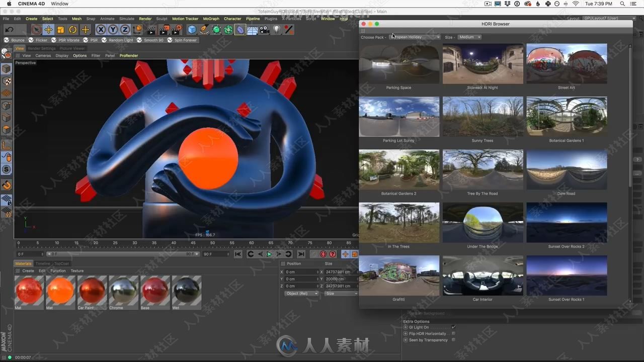The image size is (644, 362).
Task: Switch to the Picture Viewer tab
Action: coord(72,48)
